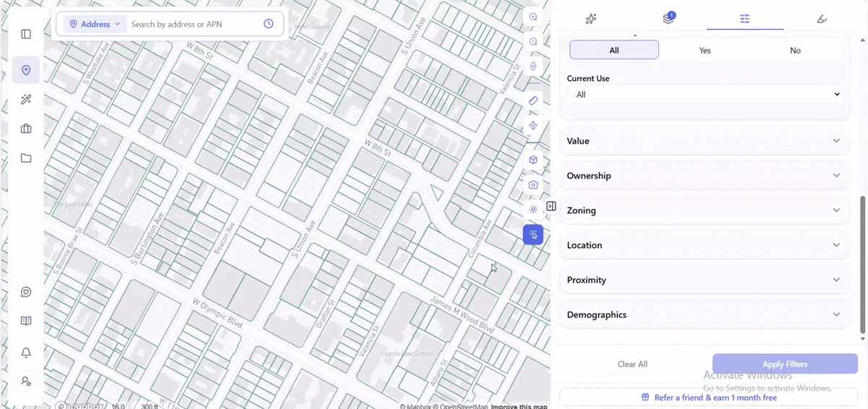This screenshot has height=409, width=868.
Task: Select the All toggle option
Action: click(x=614, y=50)
